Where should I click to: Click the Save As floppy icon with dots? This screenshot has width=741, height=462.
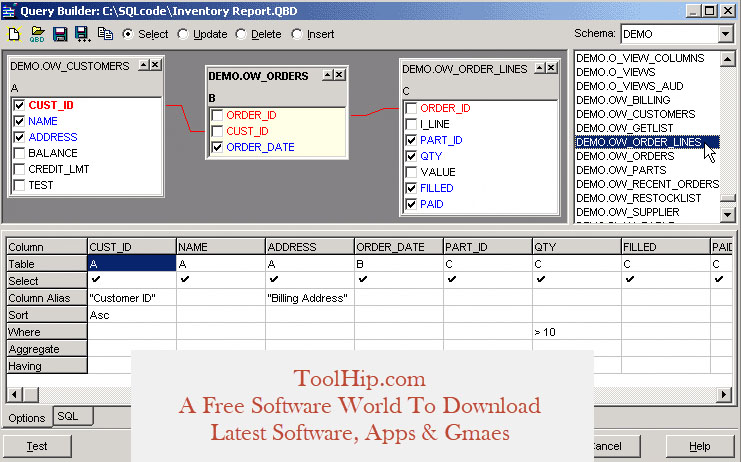83,34
